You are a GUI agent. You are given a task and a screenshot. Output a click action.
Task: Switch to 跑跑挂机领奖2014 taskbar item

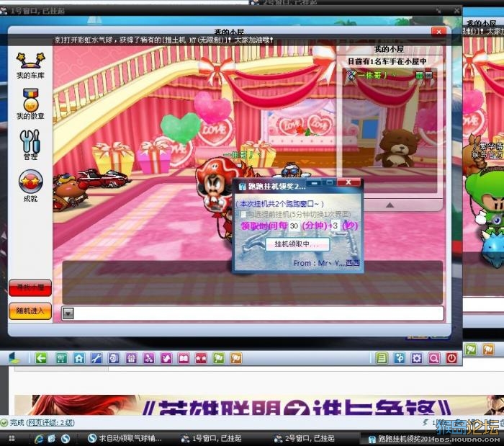401,439
